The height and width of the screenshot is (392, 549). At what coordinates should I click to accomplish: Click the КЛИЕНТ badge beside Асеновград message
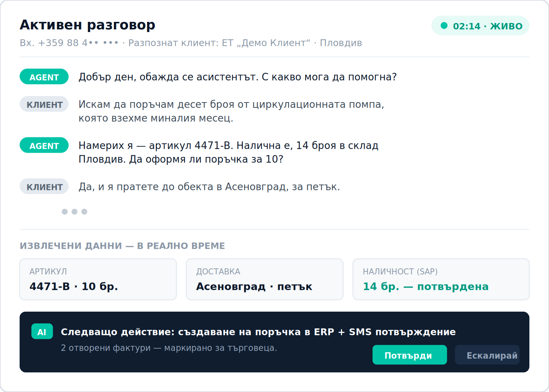[44, 187]
